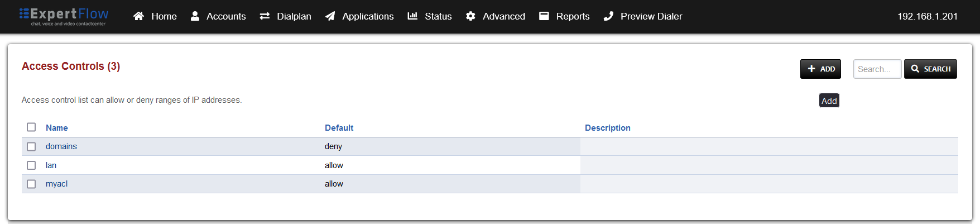Select the lan row checkbox
This screenshot has width=980, height=224.
coord(31,165)
